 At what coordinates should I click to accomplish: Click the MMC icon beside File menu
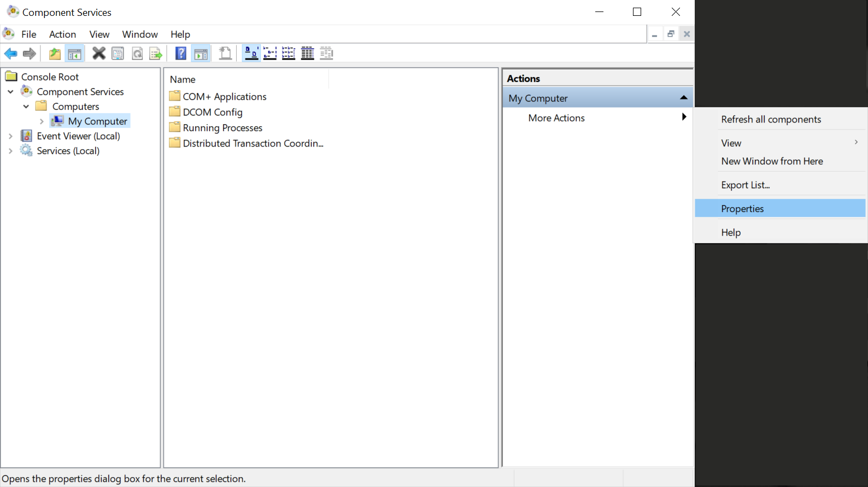[x=9, y=34]
